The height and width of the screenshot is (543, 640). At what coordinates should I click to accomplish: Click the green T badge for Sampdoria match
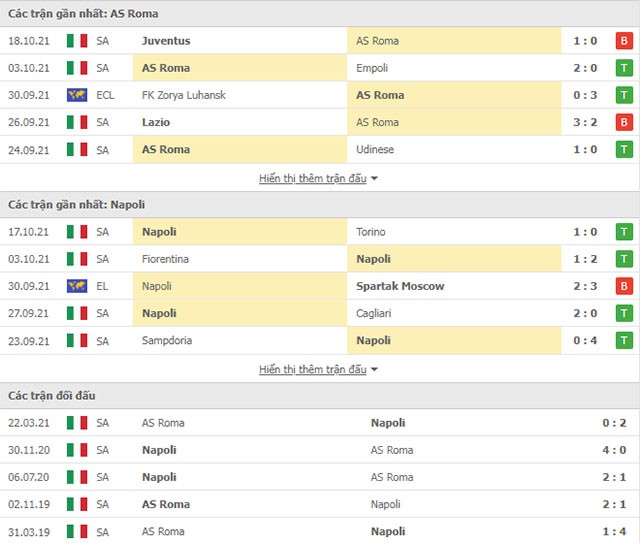[x=624, y=340]
